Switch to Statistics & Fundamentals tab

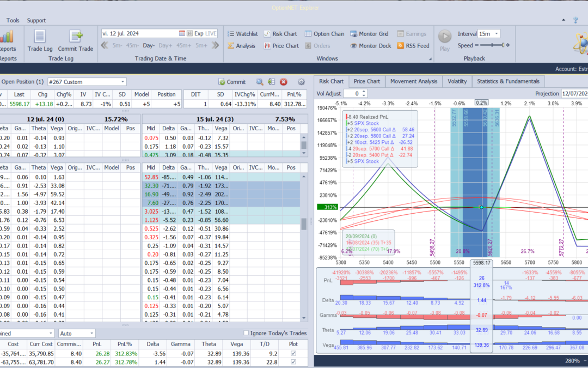(508, 81)
